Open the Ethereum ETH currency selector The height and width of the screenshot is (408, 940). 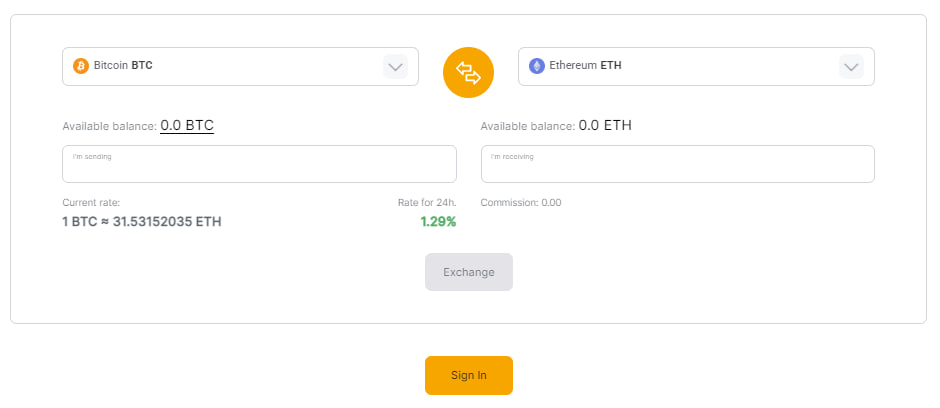click(x=696, y=67)
